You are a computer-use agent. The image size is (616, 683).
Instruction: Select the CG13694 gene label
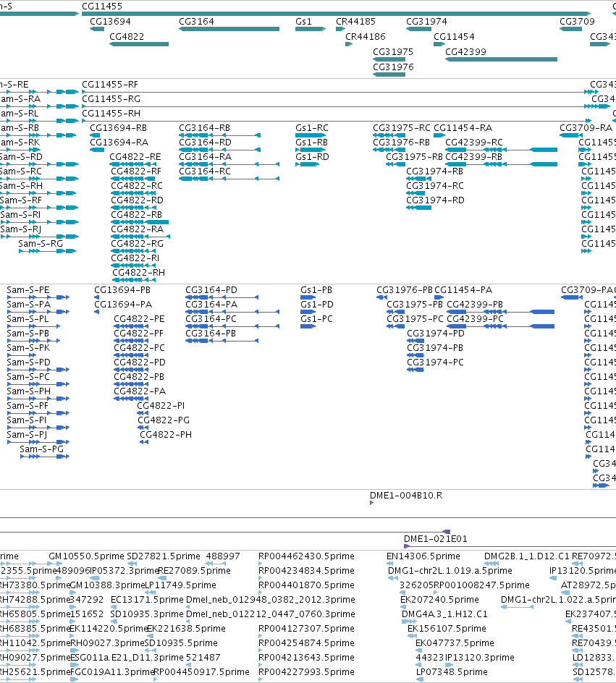(x=110, y=22)
